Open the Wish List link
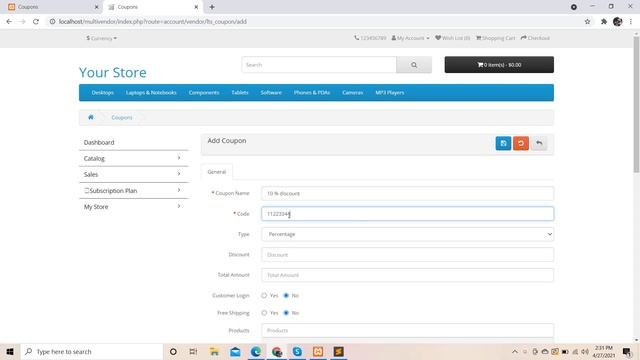Screen dimensions: 640x360 click(x=452, y=38)
